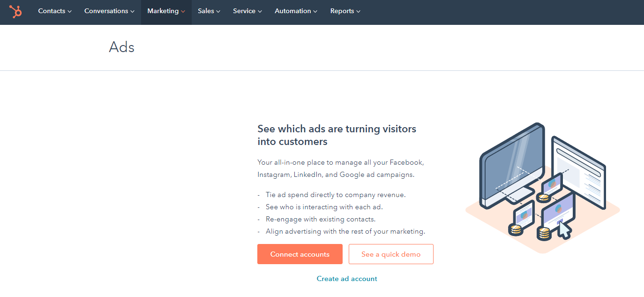This screenshot has width=644, height=297.
Task: Follow the Create ad account link
Action: click(x=347, y=279)
